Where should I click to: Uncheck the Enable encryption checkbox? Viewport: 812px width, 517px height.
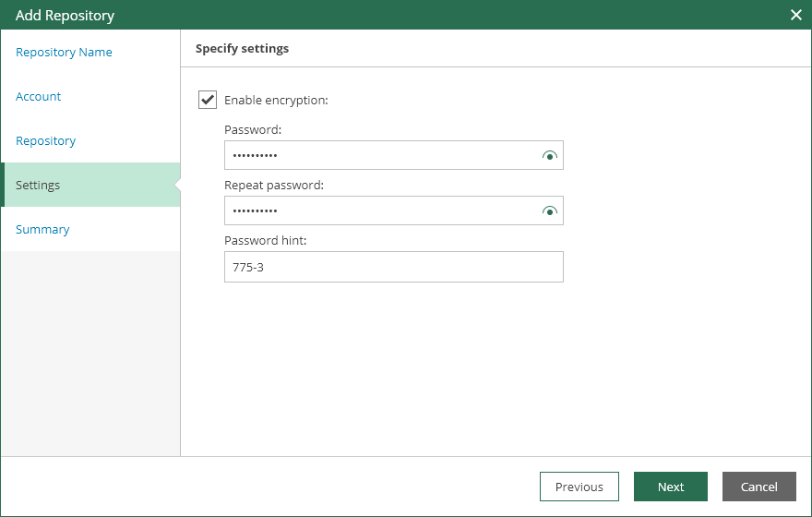pos(208,100)
